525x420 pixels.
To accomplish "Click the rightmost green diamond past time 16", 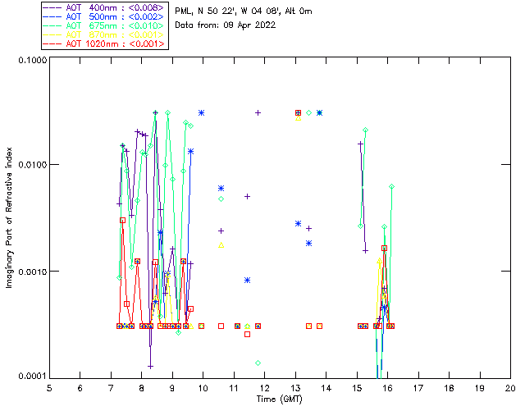I will point(392,186).
